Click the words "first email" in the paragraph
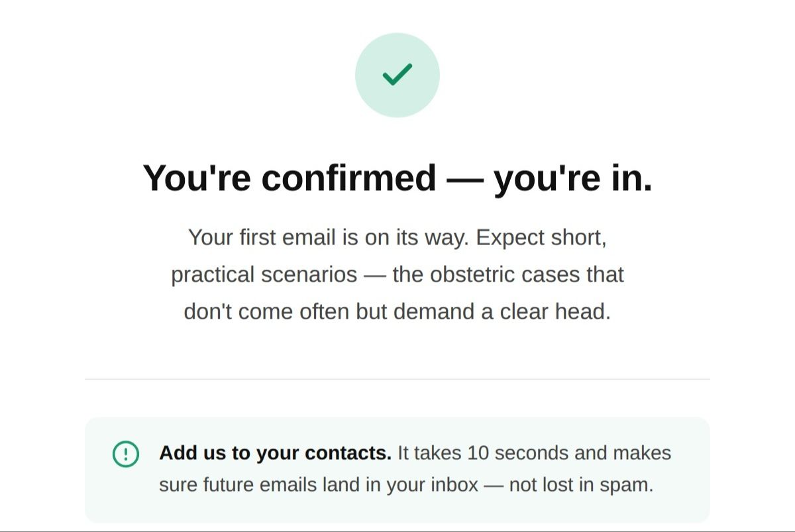Image resolution: width=795 pixels, height=532 pixels. click(x=287, y=237)
